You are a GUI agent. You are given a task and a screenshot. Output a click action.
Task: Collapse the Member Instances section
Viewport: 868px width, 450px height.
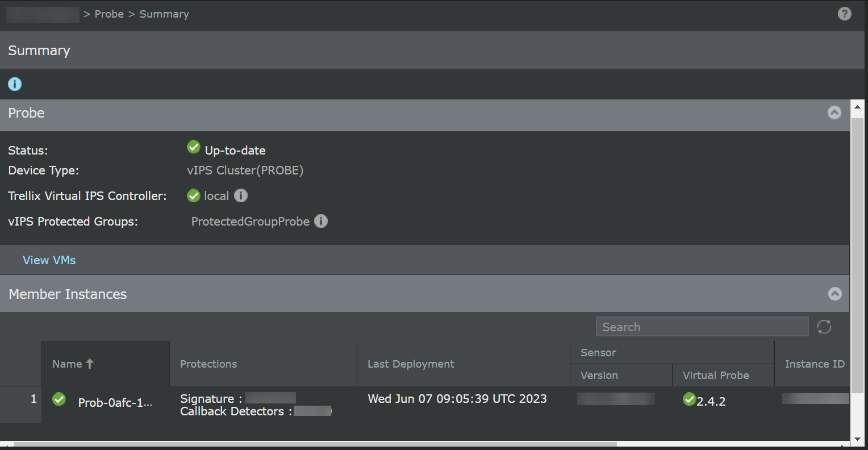[x=834, y=294]
